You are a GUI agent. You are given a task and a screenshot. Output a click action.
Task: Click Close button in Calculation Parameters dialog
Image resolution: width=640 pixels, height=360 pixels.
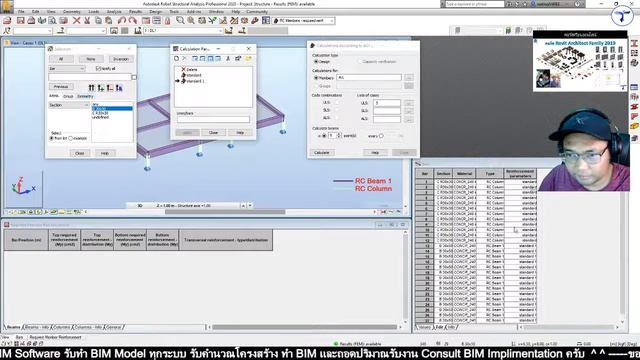pyautogui.click(x=213, y=133)
